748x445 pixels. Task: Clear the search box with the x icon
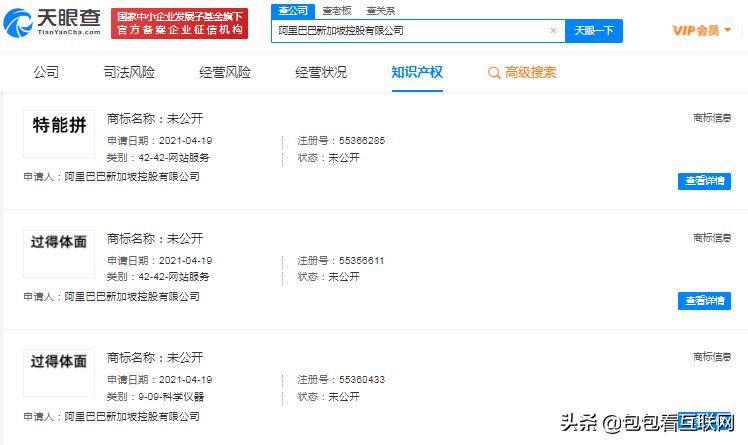tap(553, 31)
